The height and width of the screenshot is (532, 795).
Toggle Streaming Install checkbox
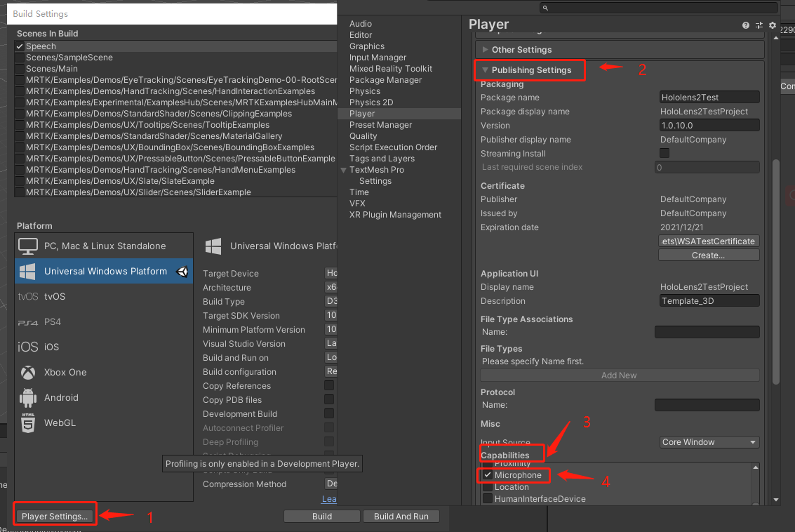tap(664, 153)
